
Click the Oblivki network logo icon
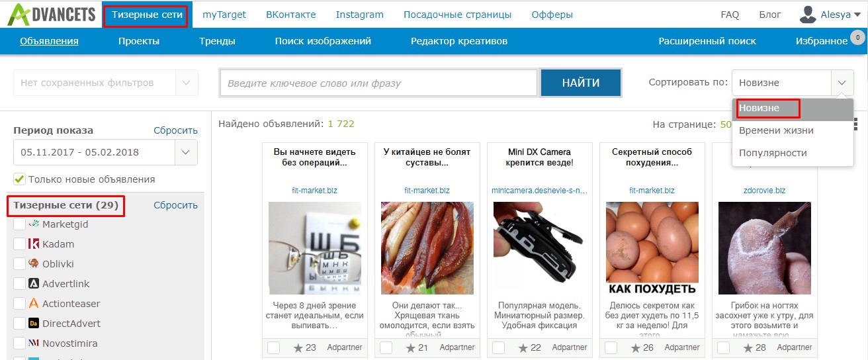pos(34,263)
